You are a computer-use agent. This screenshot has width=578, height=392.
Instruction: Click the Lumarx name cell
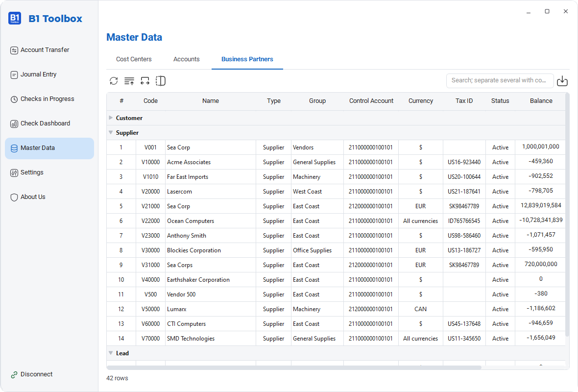211,309
